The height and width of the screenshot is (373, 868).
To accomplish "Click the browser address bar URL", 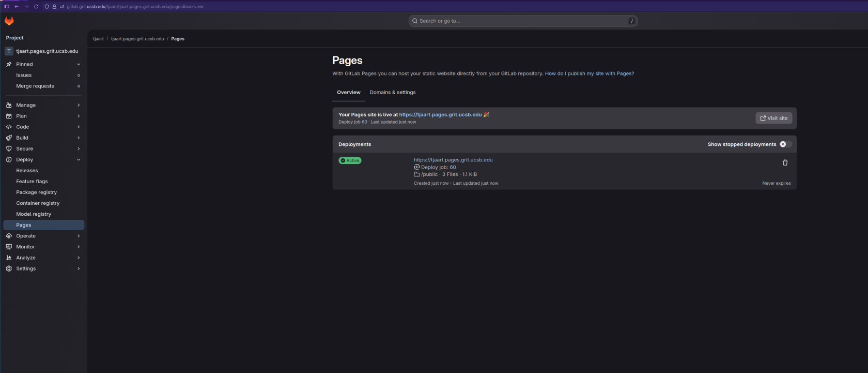I will tap(135, 7).
